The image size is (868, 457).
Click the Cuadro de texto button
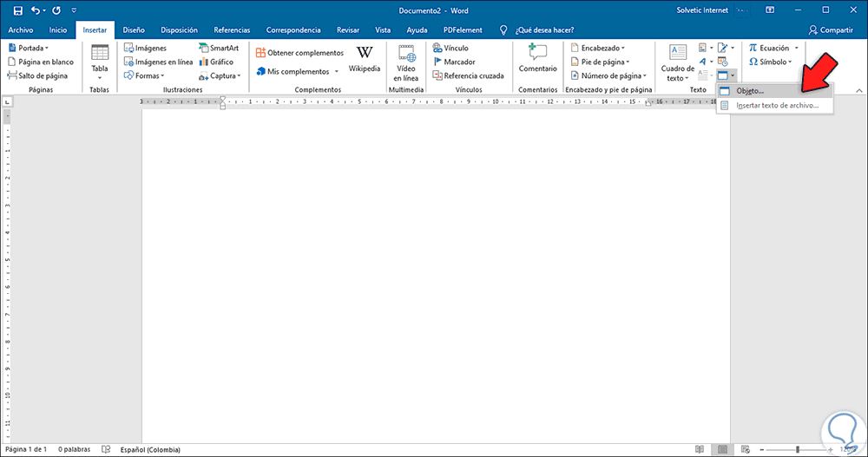coord(678,63)
